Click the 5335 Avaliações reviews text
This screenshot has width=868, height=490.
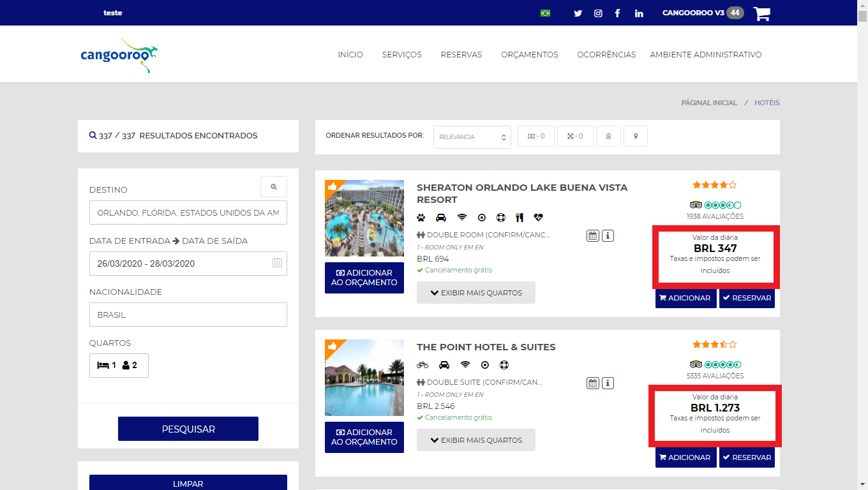coord(715,376)
